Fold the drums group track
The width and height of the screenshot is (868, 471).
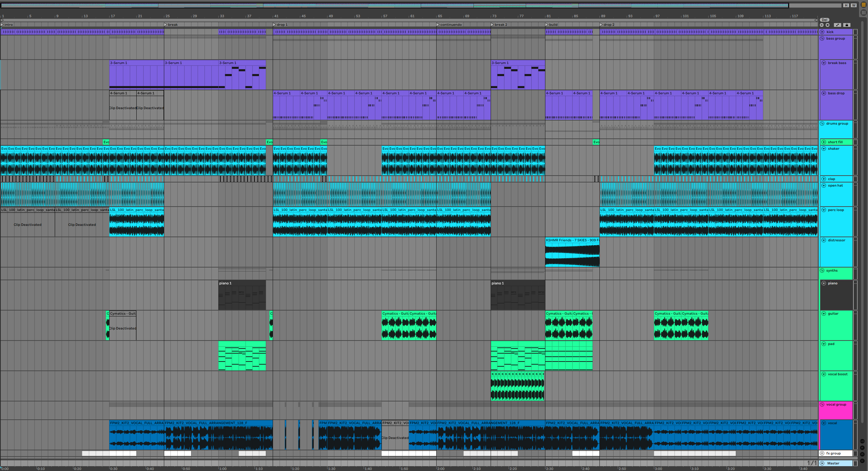[822, 124]
